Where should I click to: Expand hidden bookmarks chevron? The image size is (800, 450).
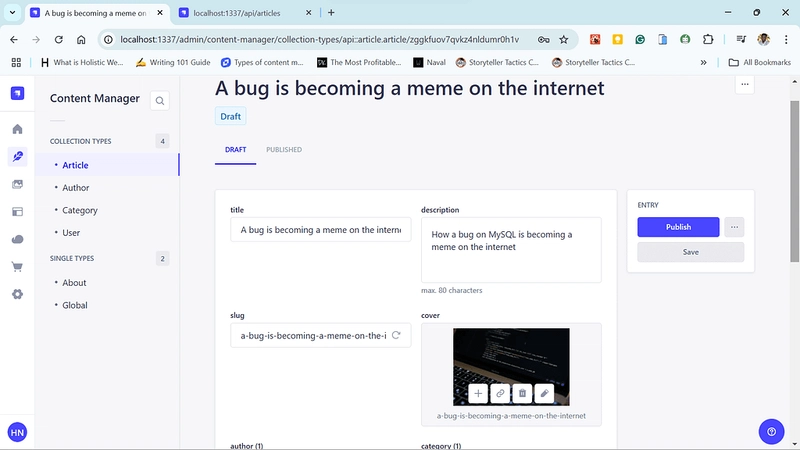click(x=704, y=62)
